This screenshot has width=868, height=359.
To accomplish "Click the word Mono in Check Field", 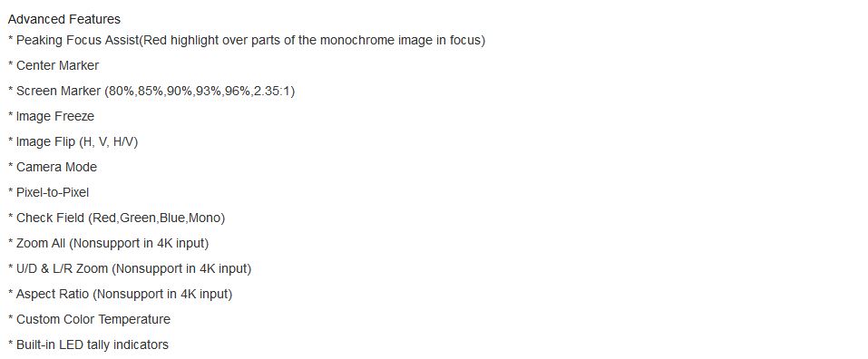I will coord(204,218).
